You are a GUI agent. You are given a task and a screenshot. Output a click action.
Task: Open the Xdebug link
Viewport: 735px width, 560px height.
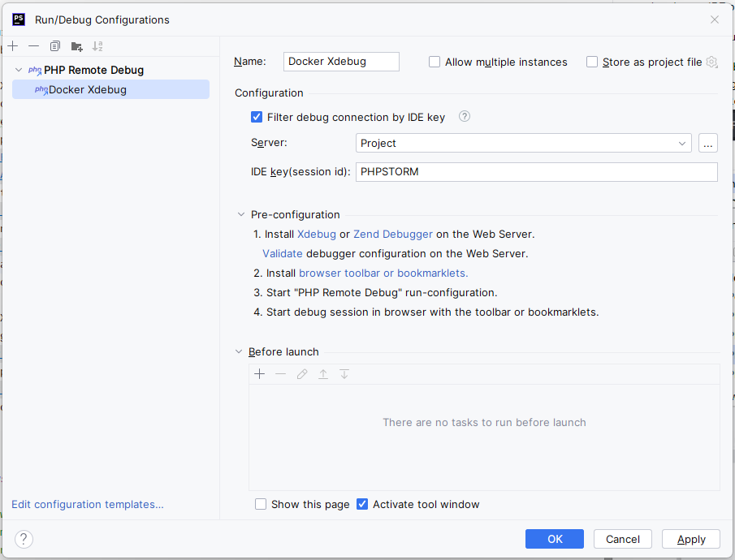coord(317,234)
